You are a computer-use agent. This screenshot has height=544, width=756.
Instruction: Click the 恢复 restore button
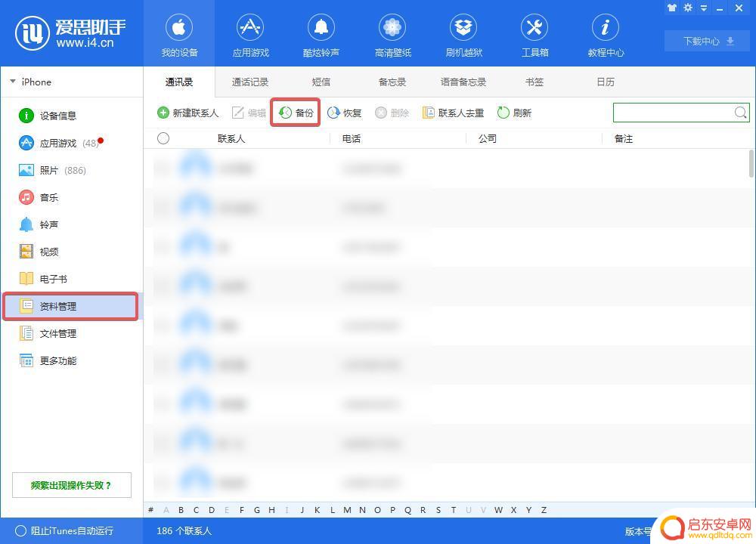pos(344,113)
